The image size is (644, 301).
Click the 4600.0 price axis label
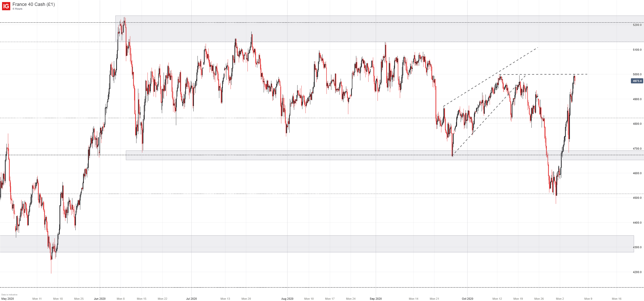(x=637, y=173)
